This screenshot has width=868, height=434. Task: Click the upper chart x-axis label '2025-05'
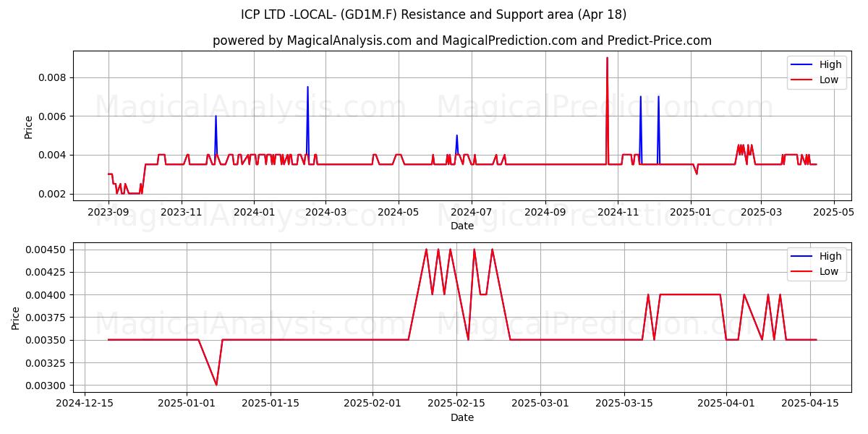(834, 211)
